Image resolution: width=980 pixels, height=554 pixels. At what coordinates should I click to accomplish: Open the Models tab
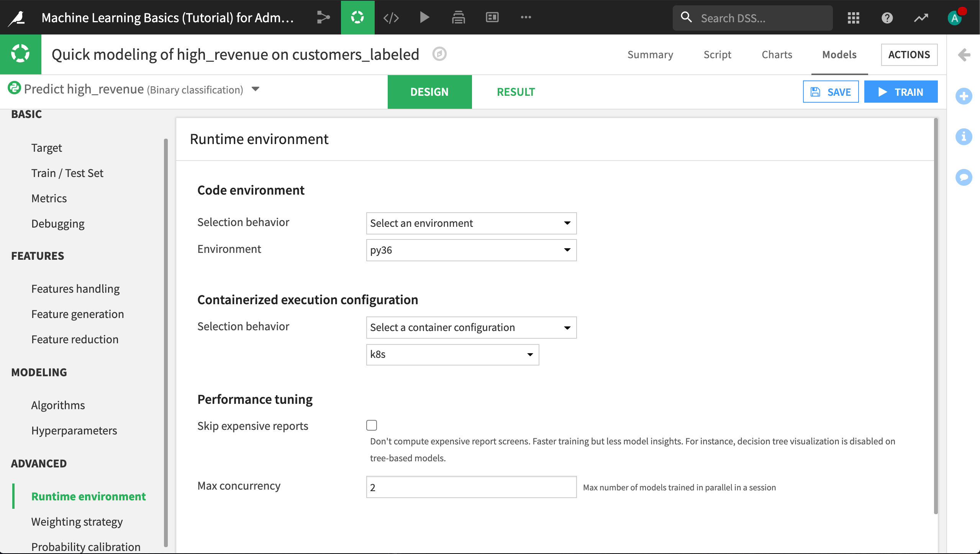pyautogui.click(x=839, y=54)
